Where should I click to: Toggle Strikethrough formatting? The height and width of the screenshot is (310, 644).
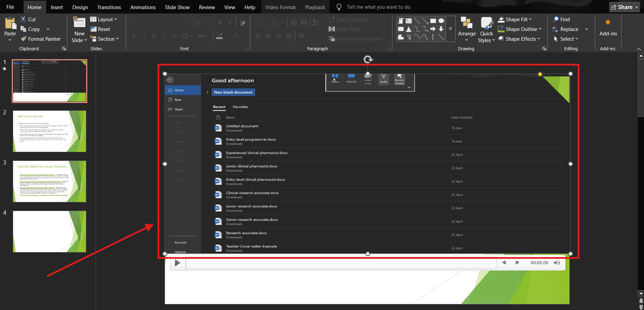[175, 36]
